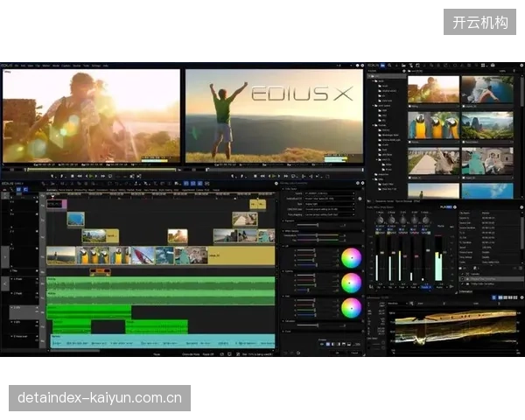Collapse the Lift section in color correction
Screen dimensions: 525x420
point(283,246)
